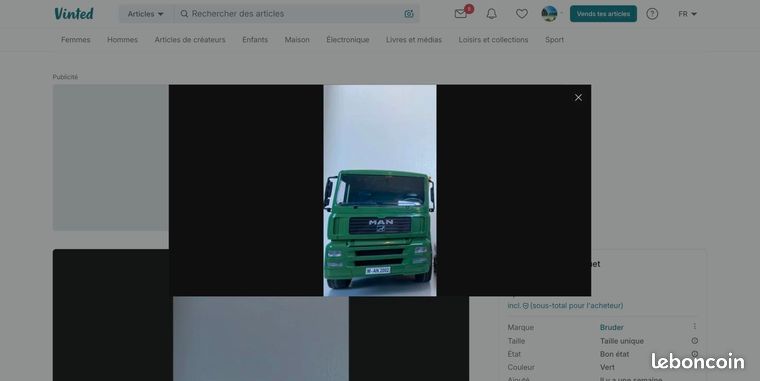Search by photo using the camera icon
This screenshot has height=381, width=760.
409,14
